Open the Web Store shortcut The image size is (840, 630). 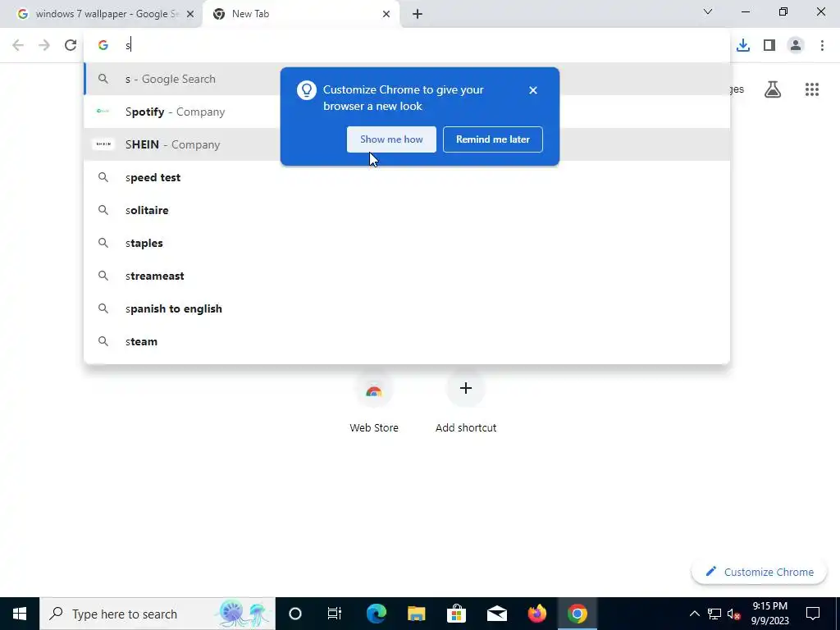coord(374,402)
